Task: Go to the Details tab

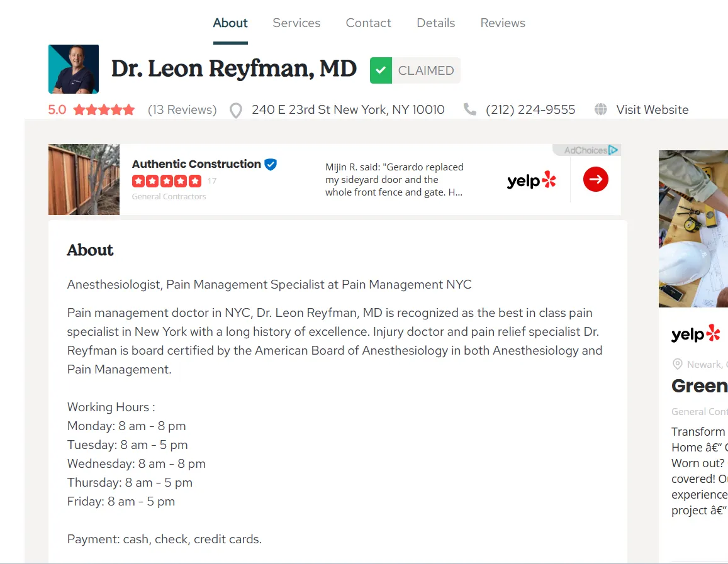Action: pyautogui.click(x=435, y=23)
